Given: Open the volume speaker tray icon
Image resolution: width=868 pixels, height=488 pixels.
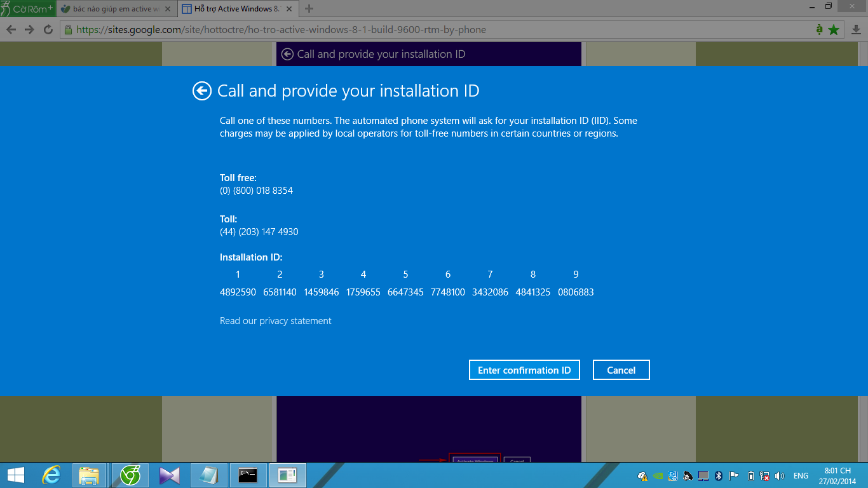Looking at the screenshot, I should (x=780, y=475).
